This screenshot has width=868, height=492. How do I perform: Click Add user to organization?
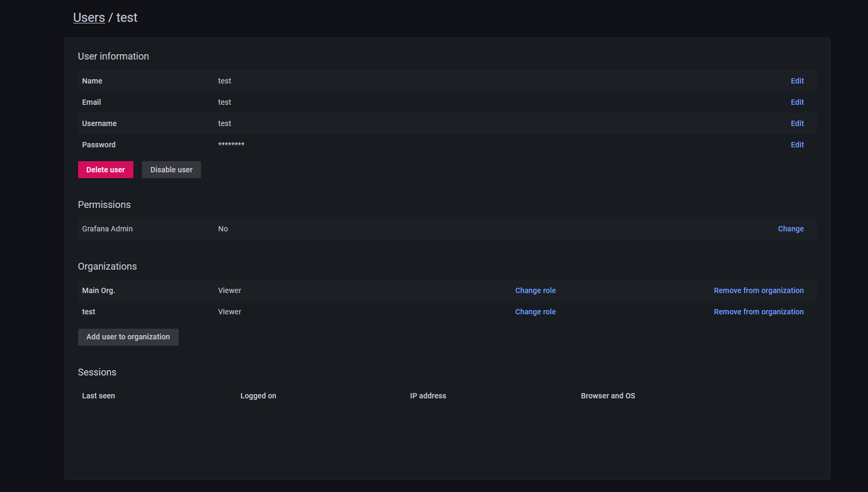click(128, 337)
